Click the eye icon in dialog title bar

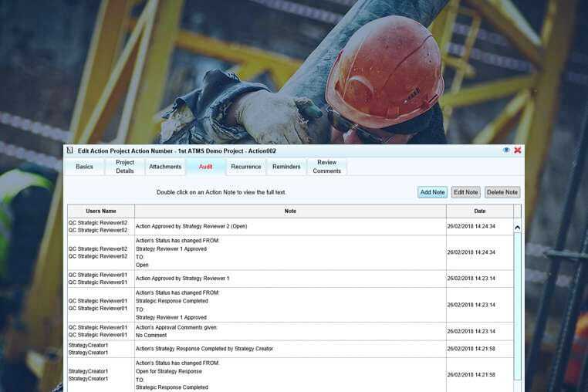[x=506, y=150]
